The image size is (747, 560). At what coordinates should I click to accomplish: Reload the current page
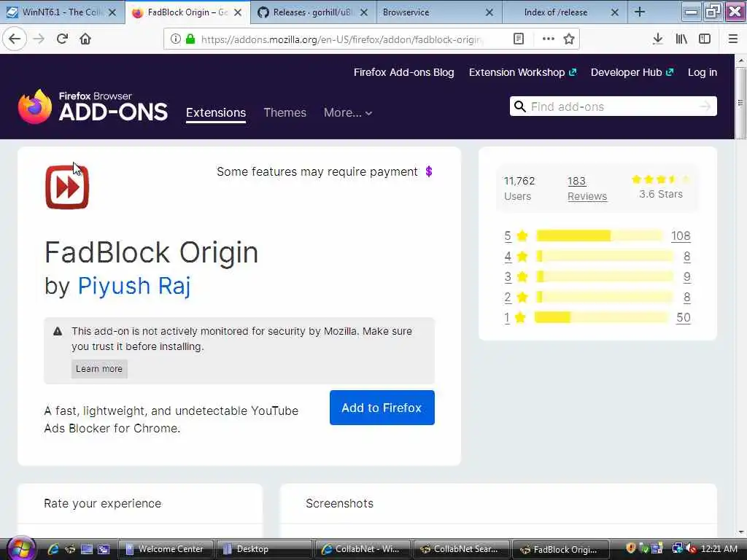coord(62,39)
